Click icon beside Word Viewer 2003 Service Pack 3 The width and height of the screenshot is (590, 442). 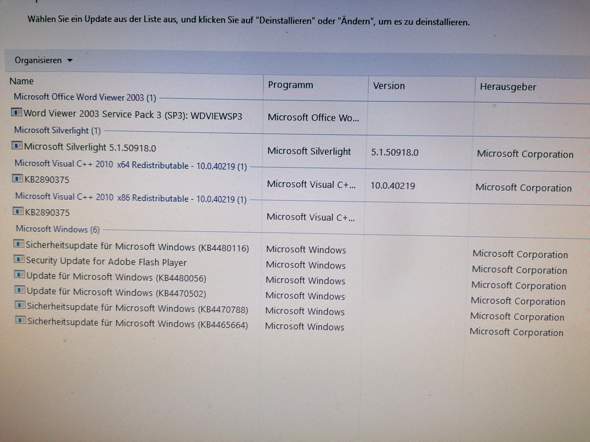(x=16, y=112)
